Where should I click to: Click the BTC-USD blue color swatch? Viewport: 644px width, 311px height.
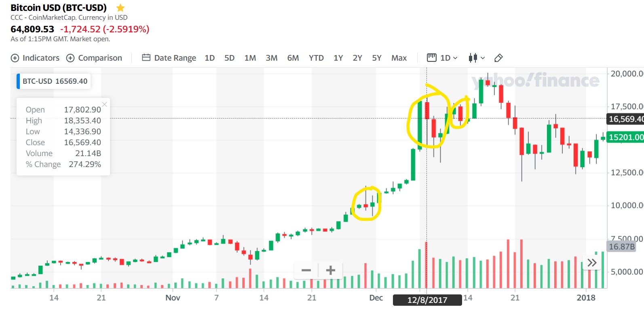point(18,81)
